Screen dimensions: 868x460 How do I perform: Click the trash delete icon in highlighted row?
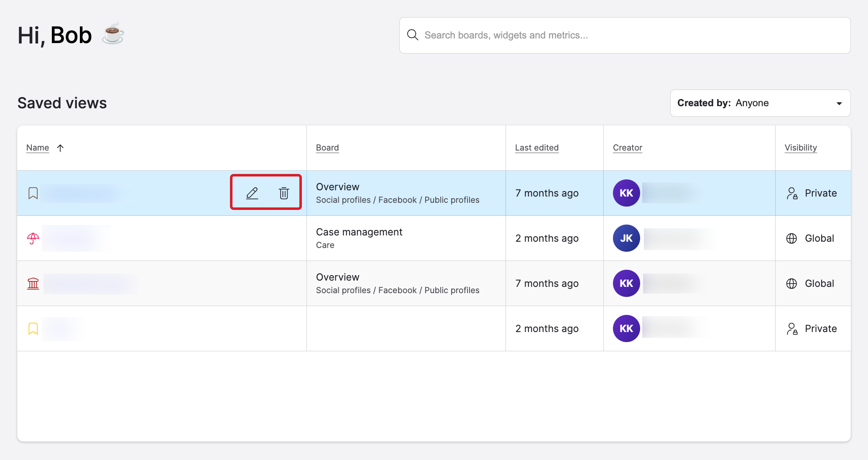coord(284,193)
